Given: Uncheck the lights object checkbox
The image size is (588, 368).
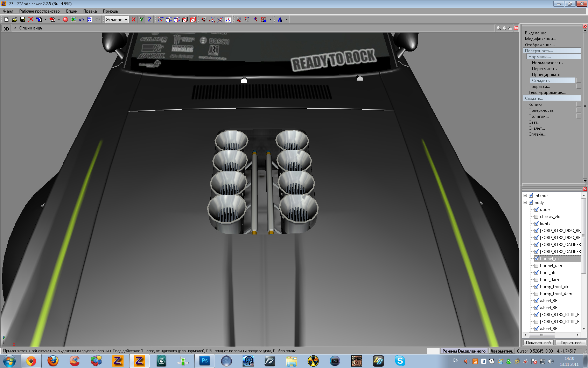Looking at the screenshot, I should 537,224.
